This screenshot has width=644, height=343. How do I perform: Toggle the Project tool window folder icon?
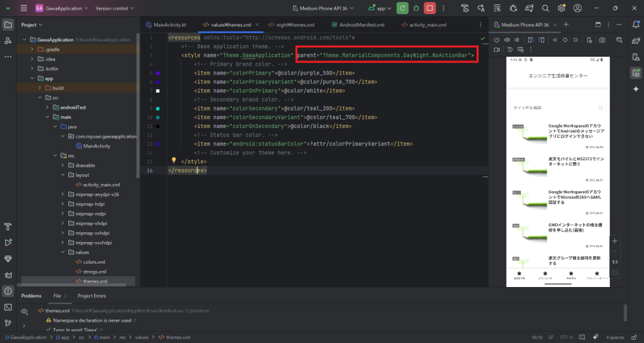(8, 24)
